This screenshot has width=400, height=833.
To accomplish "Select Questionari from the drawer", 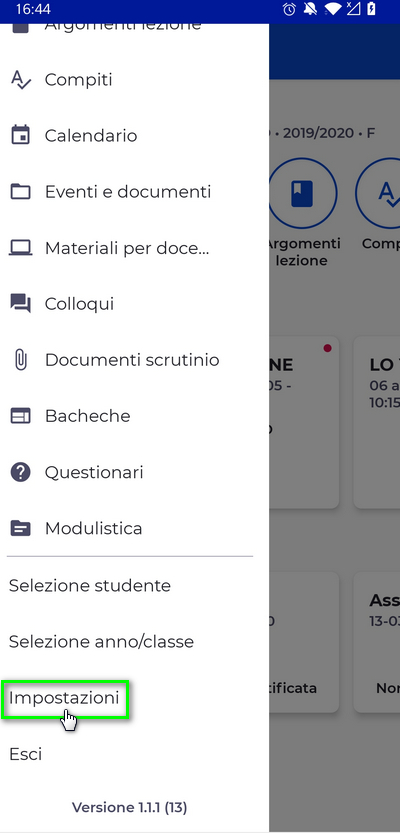I will [x=94, y=472].
